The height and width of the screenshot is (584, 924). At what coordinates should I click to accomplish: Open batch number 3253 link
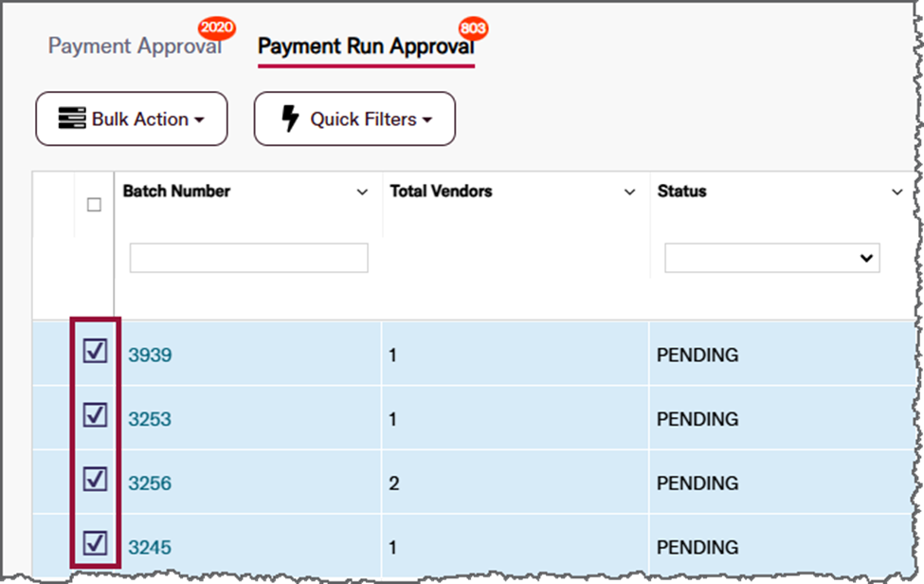tap(150, 419)
